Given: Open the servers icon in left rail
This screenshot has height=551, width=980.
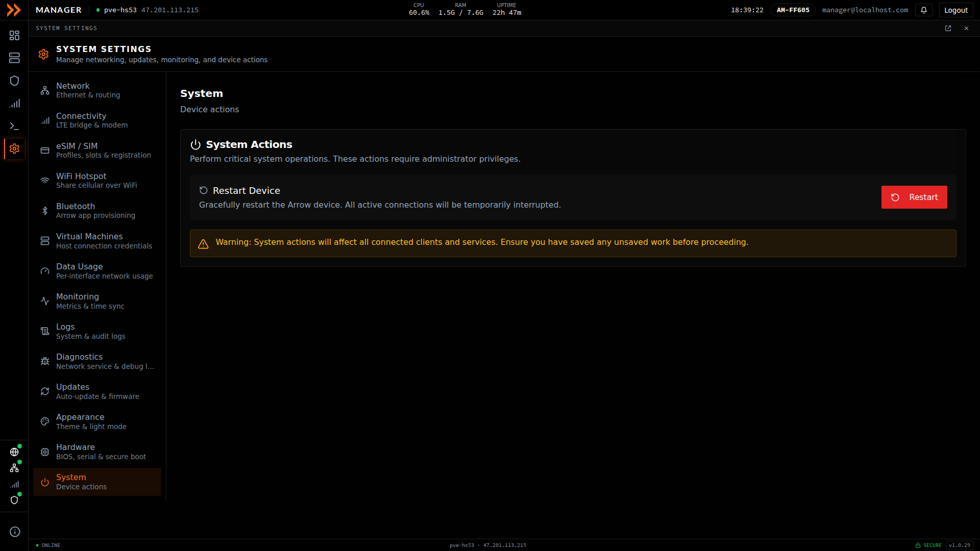Looking at the screenshot, I should [x=14, y=58].
